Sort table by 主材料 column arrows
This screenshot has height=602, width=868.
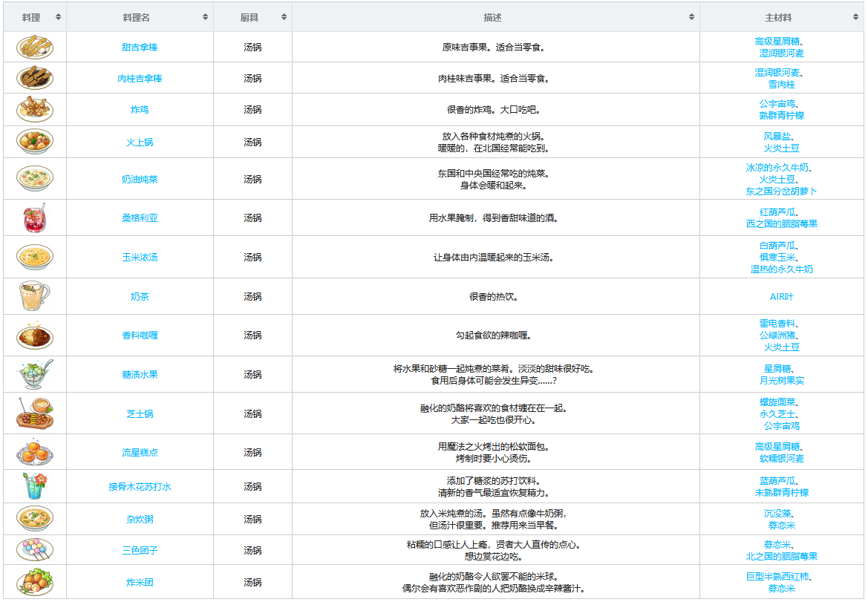point(856,17)
